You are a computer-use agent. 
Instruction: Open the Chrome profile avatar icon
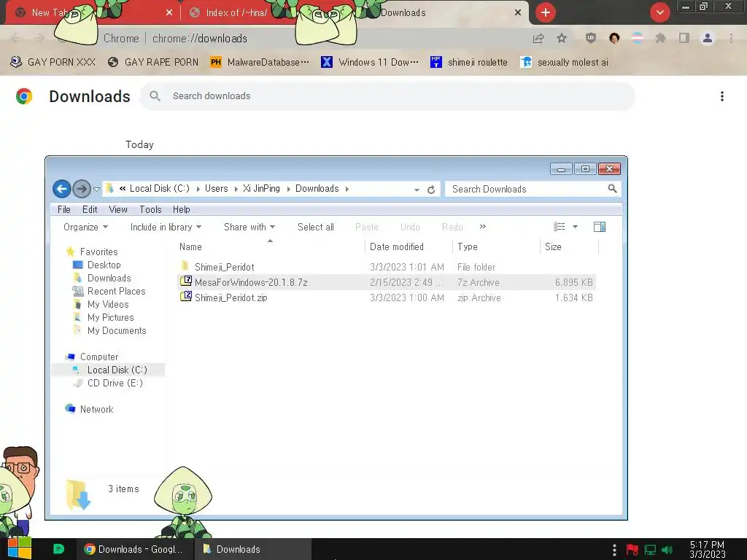(x=708, y=38)
